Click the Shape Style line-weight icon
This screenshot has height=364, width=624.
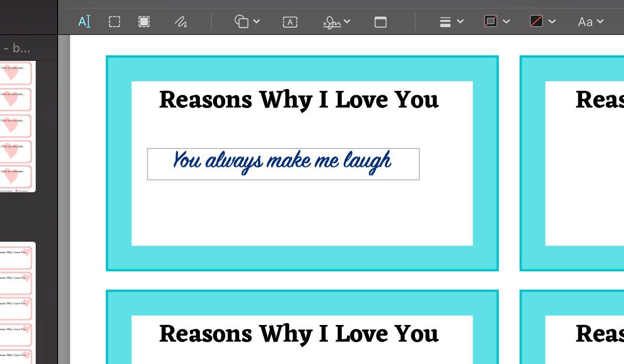pyautogui.click(x=446, y=21)
